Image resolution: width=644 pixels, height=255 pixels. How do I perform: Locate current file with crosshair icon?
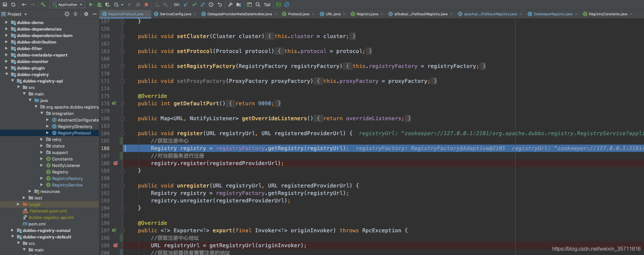coord(67,14)
